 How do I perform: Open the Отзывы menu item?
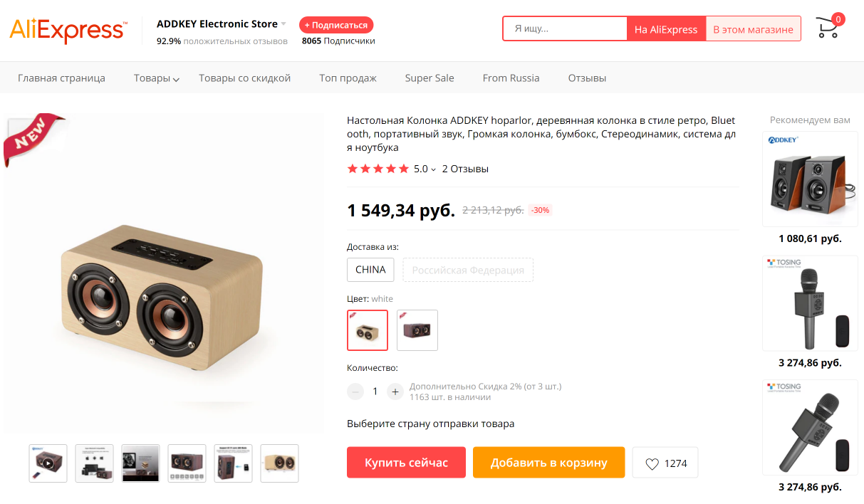point(587,78)
